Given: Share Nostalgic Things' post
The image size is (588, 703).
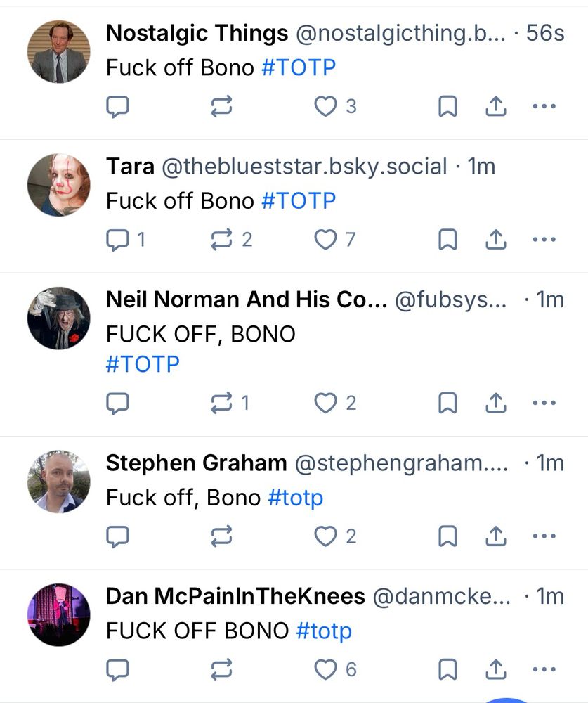Looking at the screenshot, I should (496, 106).
